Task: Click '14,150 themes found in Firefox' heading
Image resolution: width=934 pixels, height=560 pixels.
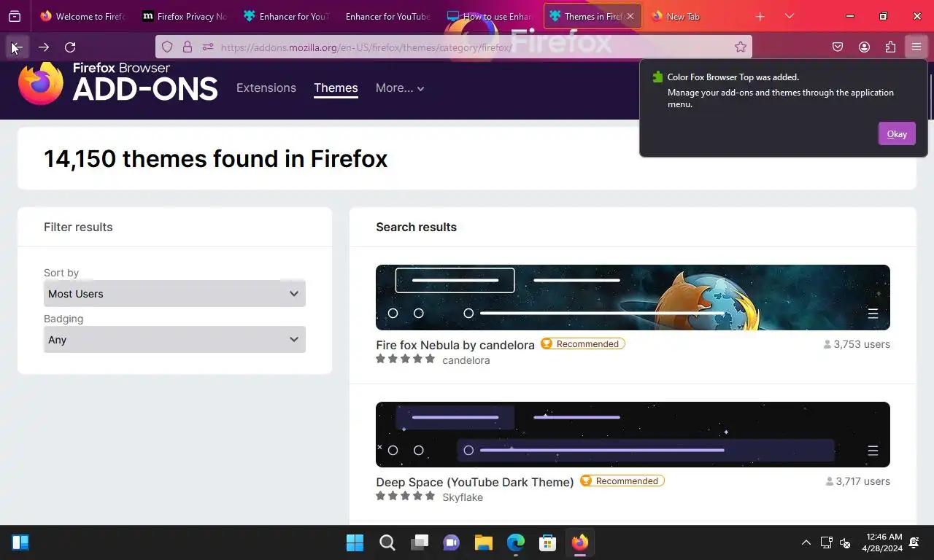Action: click(x=215, y=158)
